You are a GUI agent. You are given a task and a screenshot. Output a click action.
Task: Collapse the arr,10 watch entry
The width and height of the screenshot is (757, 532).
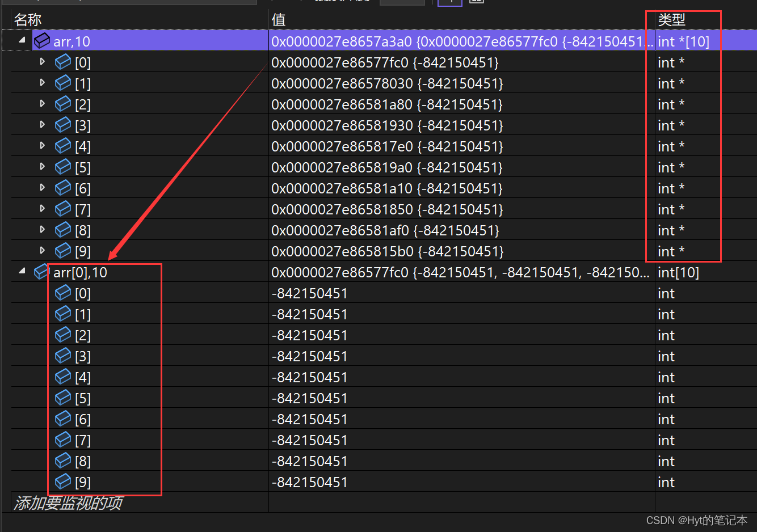tap(22, 40)
